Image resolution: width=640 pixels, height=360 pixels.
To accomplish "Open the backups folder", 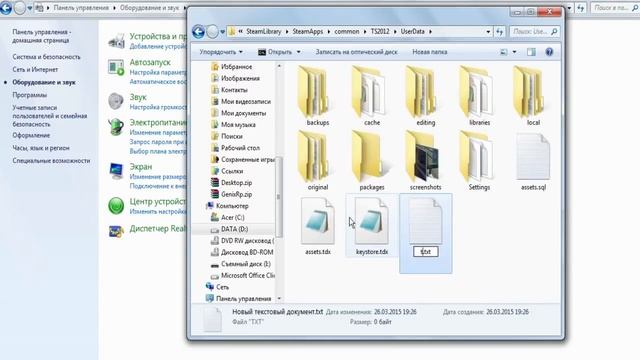I will [318, 96].
